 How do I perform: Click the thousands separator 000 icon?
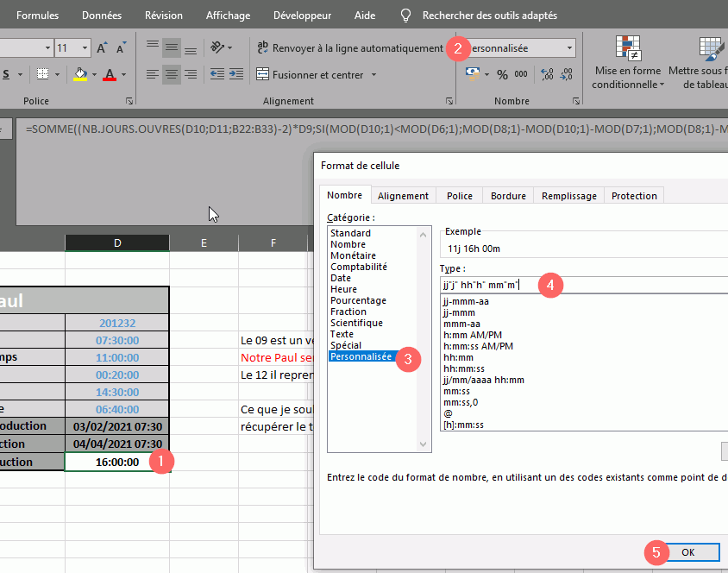(521, 75)
